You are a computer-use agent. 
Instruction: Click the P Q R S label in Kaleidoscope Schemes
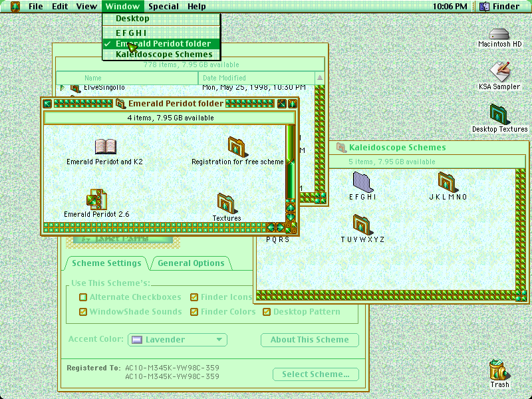[x=277, y=239]
